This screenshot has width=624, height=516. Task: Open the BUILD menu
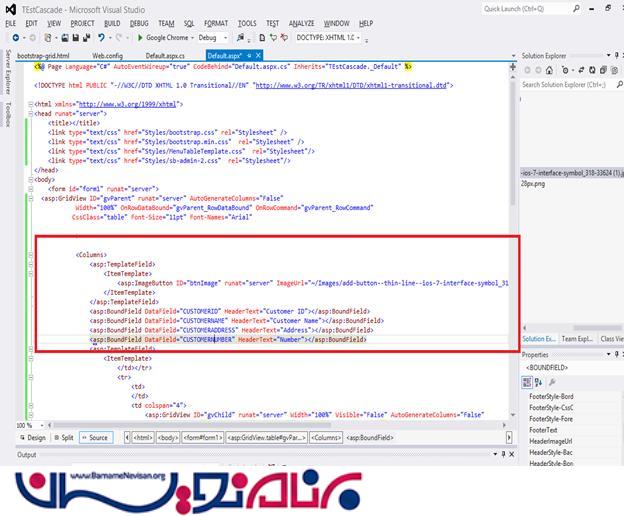click(111, 22)
